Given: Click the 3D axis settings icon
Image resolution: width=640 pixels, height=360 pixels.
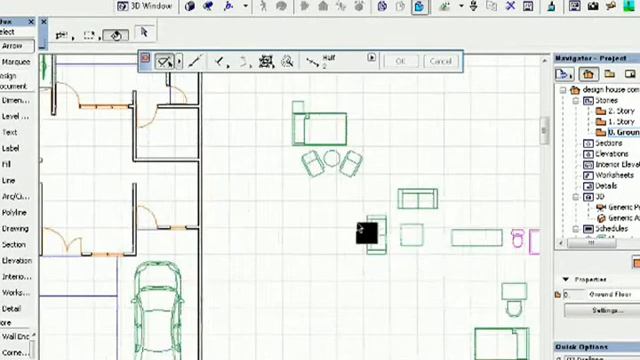Looking at the screenshot, I should (x=229, y=6).
